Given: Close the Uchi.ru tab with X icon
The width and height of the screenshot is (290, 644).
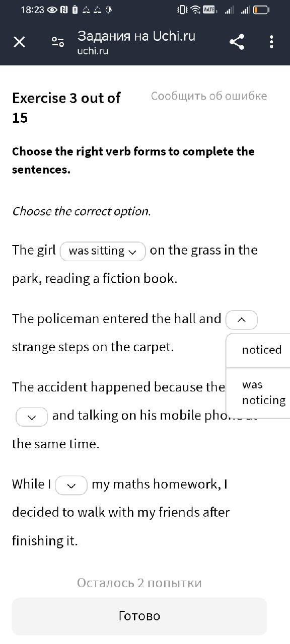Looking at the screenshot, I should [x=19, y=42].
